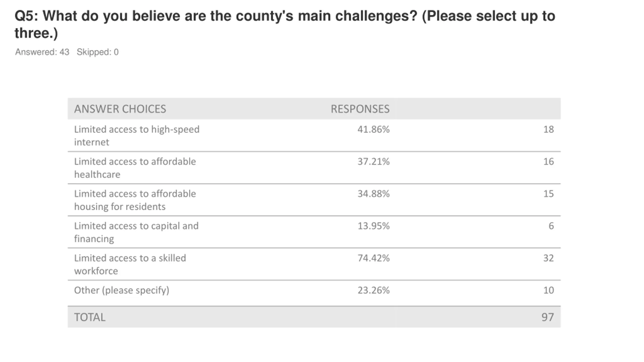Screen dimensions: 644x362
Task: Click the 74.42% percentage value
Action: point(374,258)
